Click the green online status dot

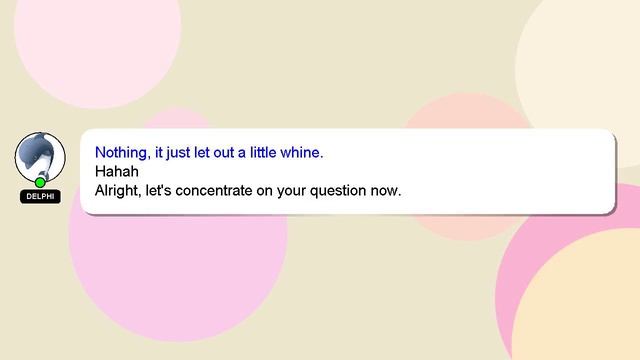tap(40, 182)
